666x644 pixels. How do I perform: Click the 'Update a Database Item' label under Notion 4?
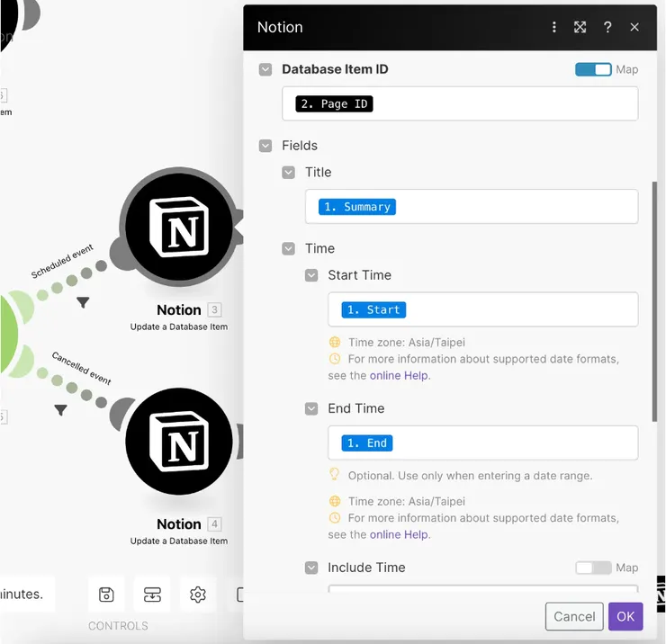click(x=179, y=541)
